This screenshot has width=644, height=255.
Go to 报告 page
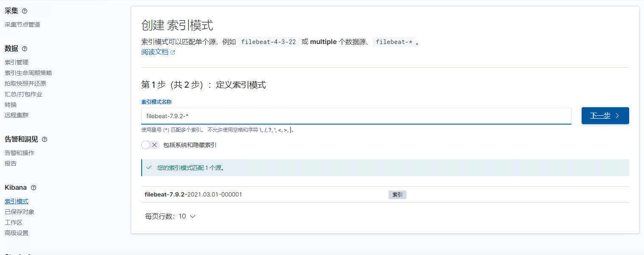[11, 164]
